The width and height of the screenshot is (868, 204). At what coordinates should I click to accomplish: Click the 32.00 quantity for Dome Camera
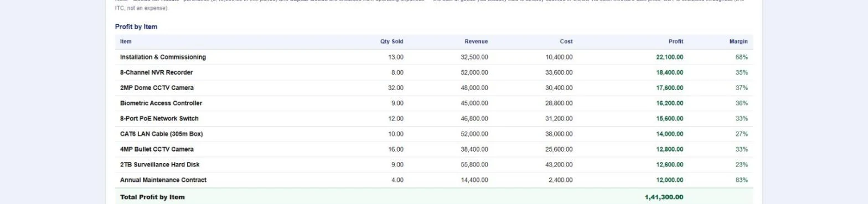[x=396, y=88]
